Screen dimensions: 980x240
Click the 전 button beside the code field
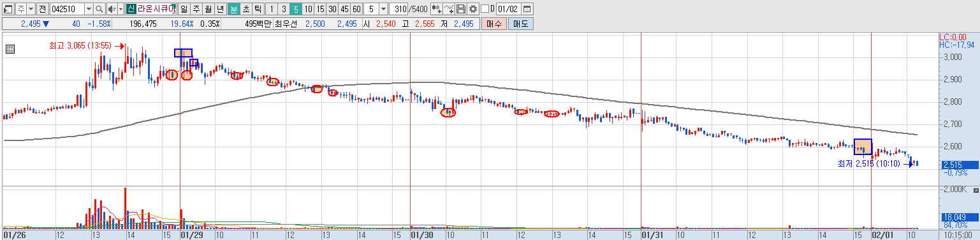point(42,10)
